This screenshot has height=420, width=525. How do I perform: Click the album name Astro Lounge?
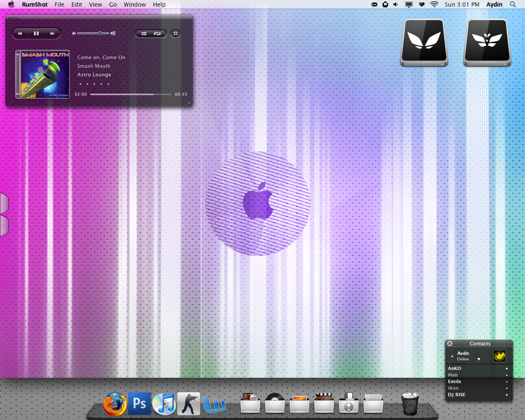click(x=94, y=75)
